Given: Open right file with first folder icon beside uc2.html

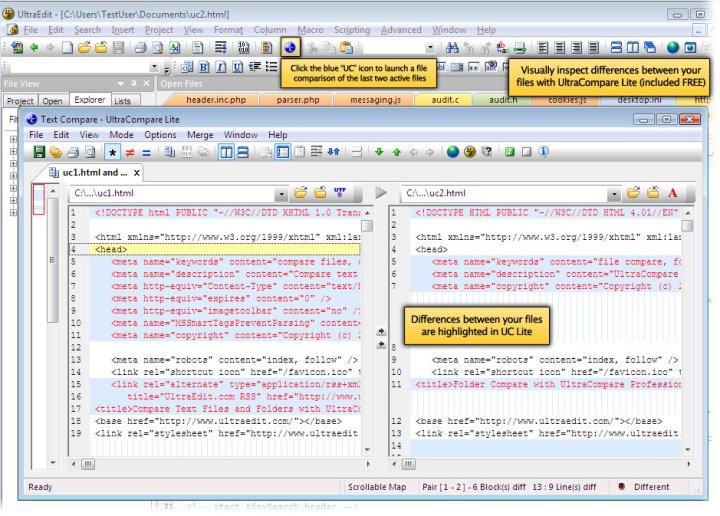Looking at the screenshot, I should pos(633,193).
